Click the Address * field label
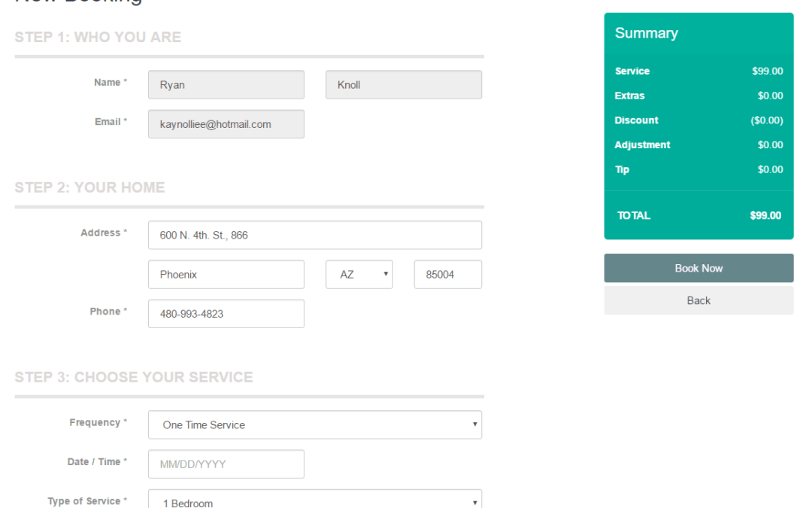Image resolution: width=812 pixels, height=508 pixels. click(x=104, y=233)
